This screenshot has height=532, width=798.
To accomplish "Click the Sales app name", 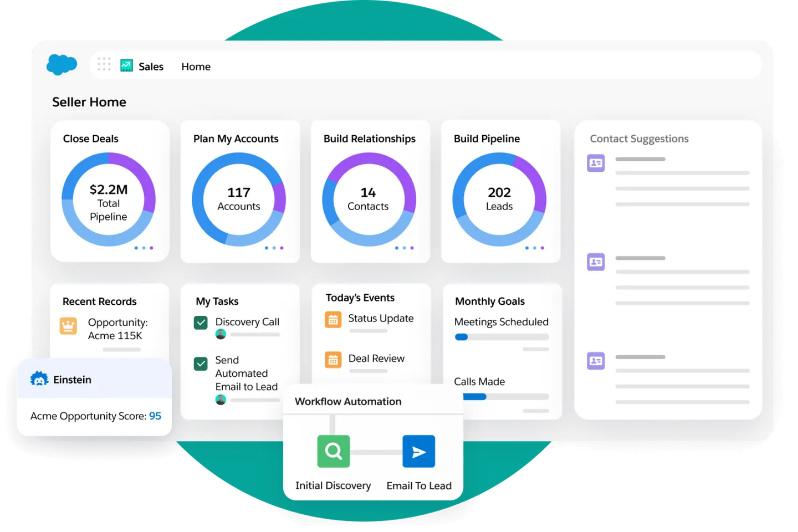I will point(151,66).
